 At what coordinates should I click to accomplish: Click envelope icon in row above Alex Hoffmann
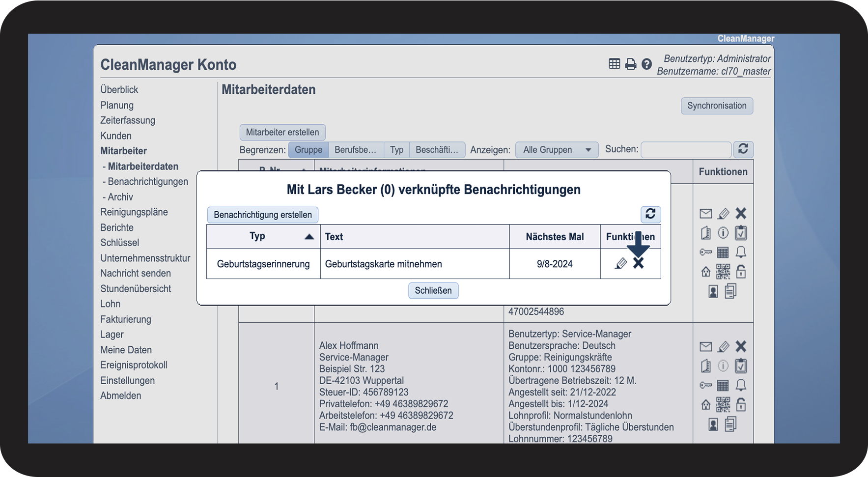tap(706, 214)
